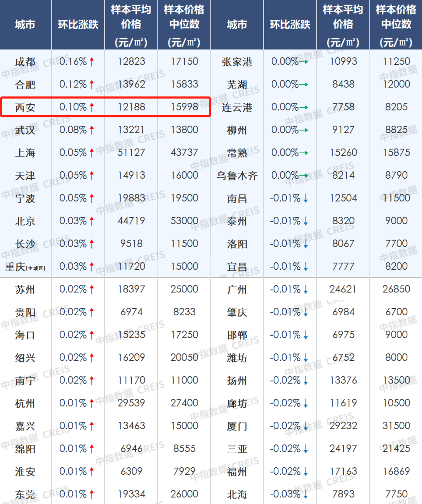Select the city cell 贵阳
Image resolution: width=422 pixels, height=504 pixels.
coord(25,312)
